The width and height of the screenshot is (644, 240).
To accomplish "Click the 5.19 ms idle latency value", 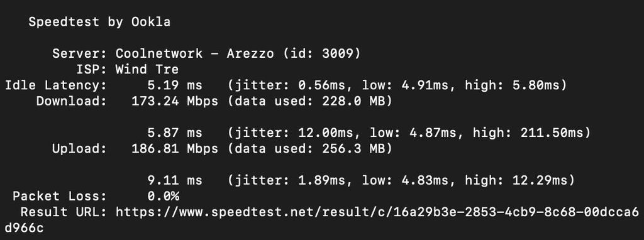I will point(175,85).
